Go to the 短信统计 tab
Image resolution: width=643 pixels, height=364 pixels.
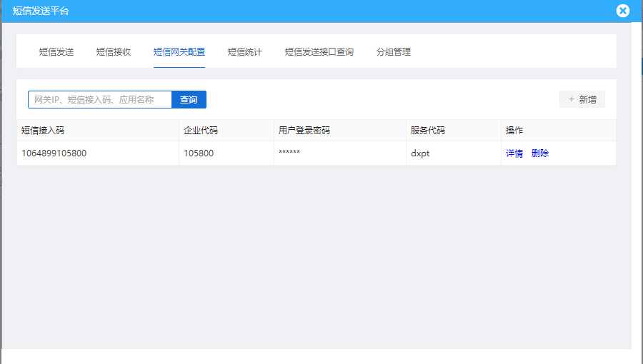pyautogui.click(x=245, y=52)
